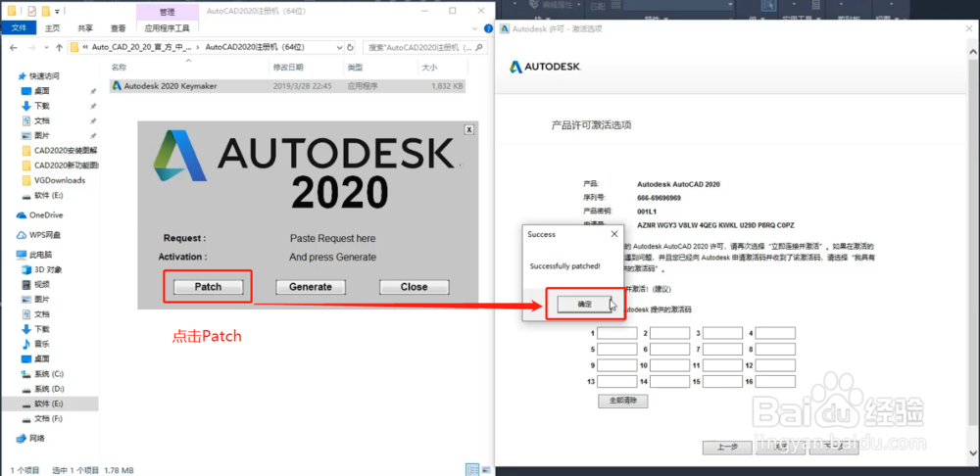Close the keymaker with its small x
This screenshot has height=476, width=980.
tap(468, 128)
